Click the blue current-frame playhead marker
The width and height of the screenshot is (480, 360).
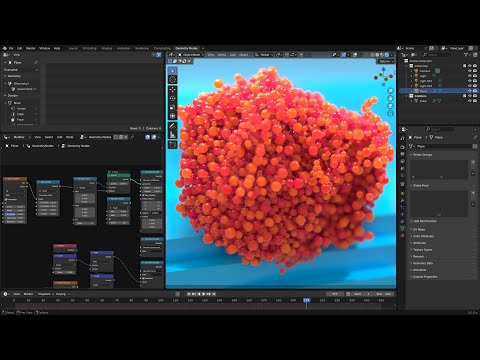click(307, 300)
